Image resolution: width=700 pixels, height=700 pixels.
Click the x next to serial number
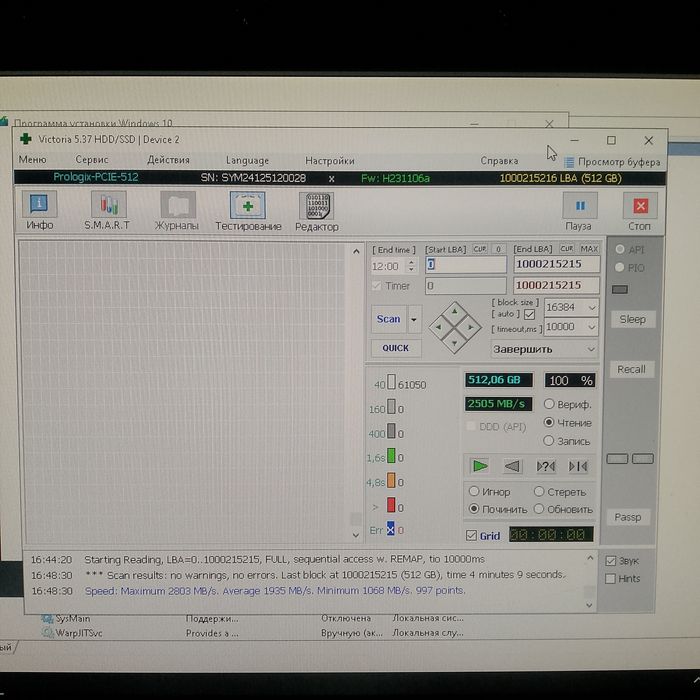pyautogui.click(x=331, y=179)
